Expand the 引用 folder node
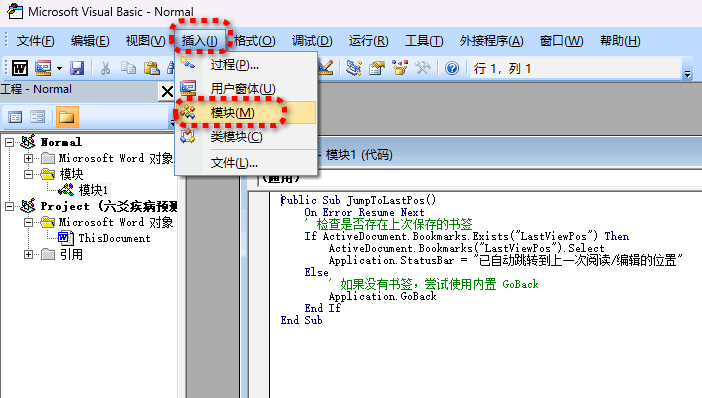Image resolution: width=702 pixels, height=398 pixels. 28,255
